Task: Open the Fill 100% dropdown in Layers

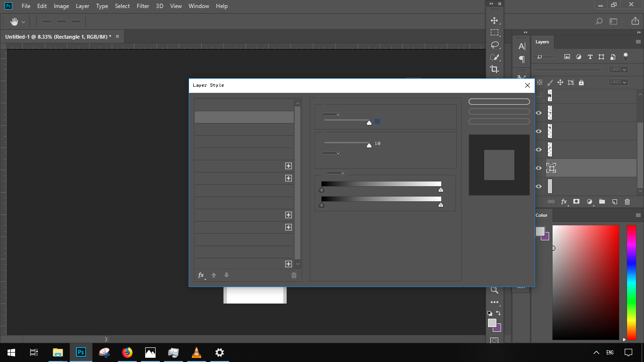Action: coord(619,82)
